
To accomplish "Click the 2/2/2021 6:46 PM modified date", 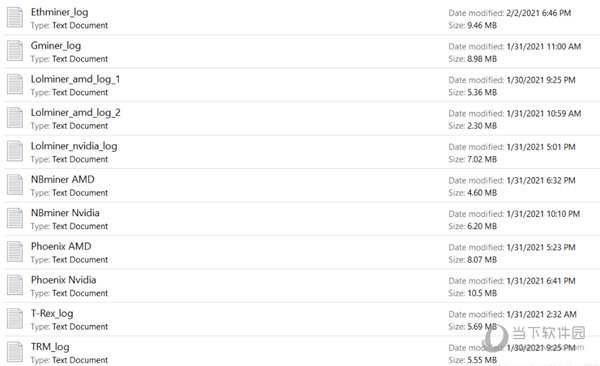I will point(538,13).
